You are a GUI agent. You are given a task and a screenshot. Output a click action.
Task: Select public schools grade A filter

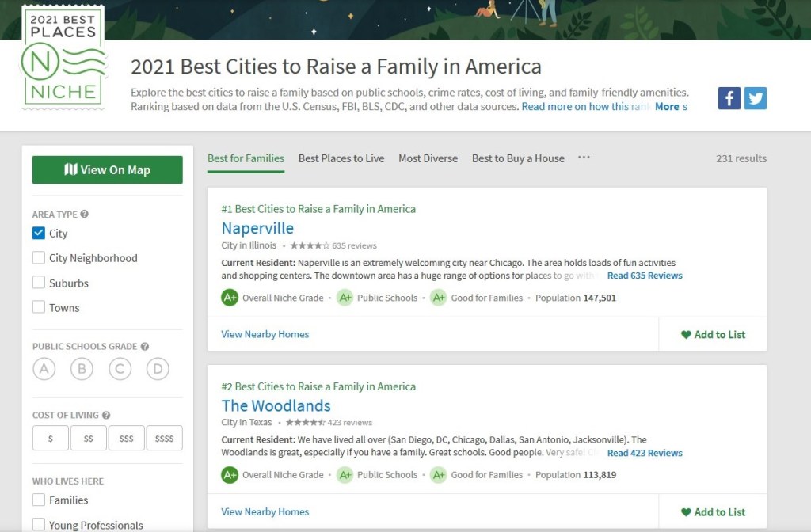click(x=44, y=369)
